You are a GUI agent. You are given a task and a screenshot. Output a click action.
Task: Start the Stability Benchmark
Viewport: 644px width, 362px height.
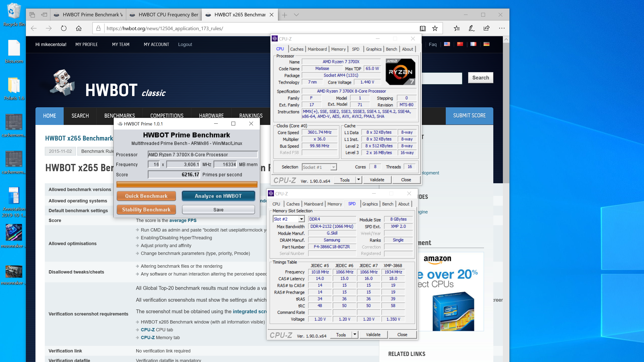tap(146, 210)
